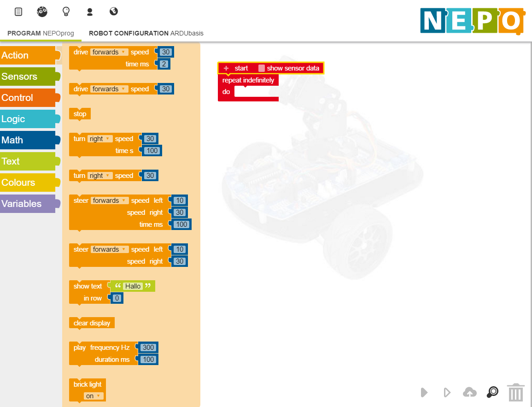
Task: Click the magnifier zoom icon
Action: tap(492, 392)
